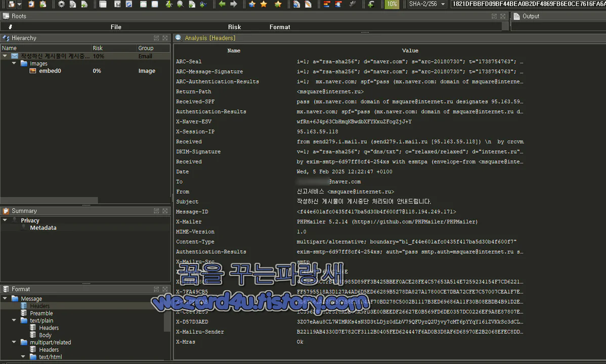This screenshot has width=606, height=364.
Task: Click the hash value text field
Action: coord(528,4)
